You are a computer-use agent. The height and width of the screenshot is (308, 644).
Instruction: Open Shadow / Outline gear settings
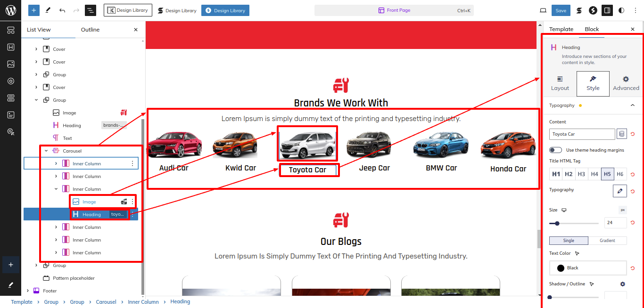point(622,284)
